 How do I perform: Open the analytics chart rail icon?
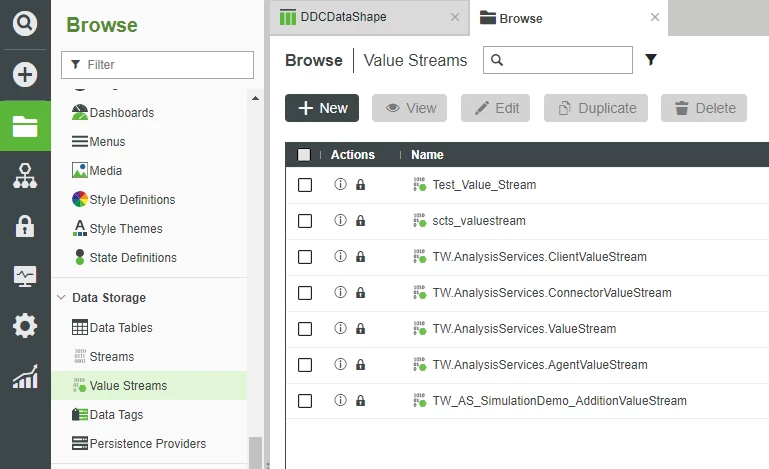[x=25, y=377]
